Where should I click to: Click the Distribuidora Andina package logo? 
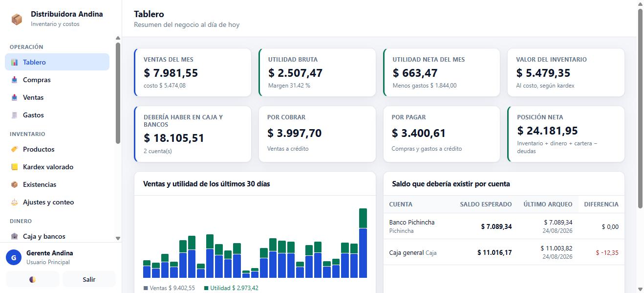pos(17,19)
